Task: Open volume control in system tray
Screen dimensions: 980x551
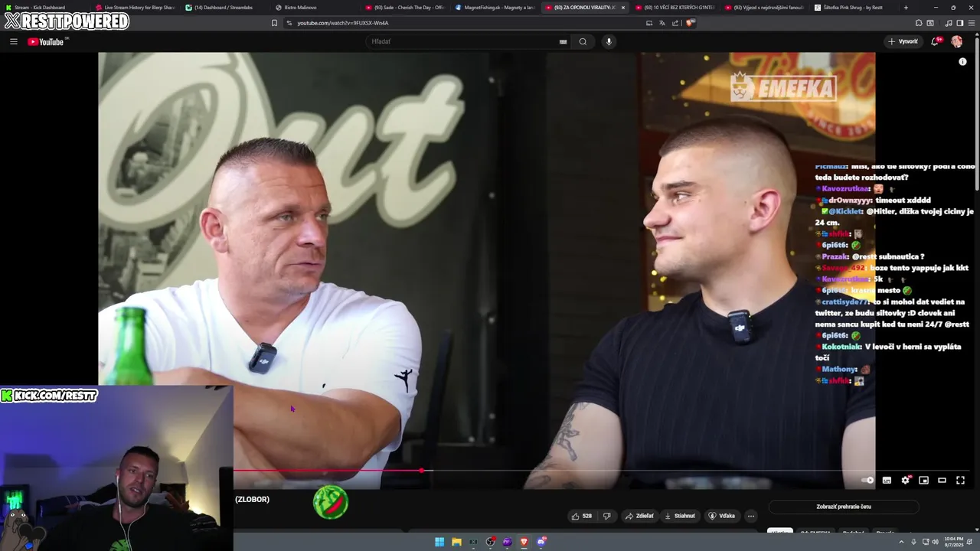Action: coord(936,542)
